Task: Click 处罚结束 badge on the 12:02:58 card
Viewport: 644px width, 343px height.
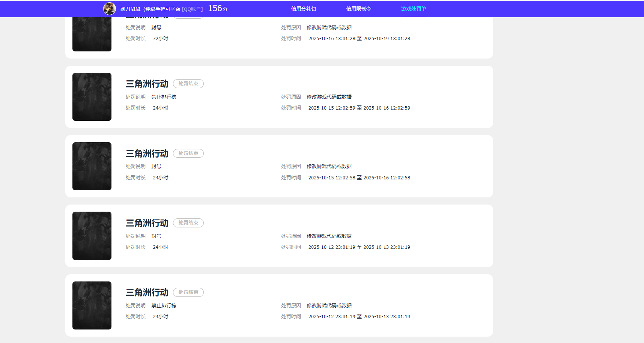Action: [188, 153]
